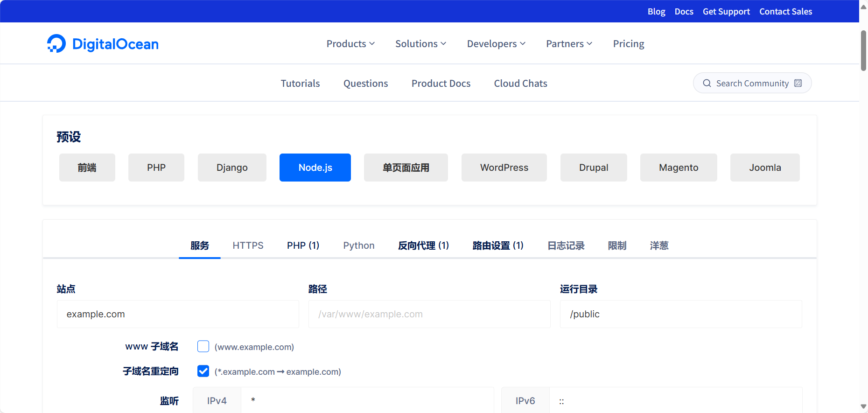Image resolution: width=868 pixels, height=413 pixels.
Task: Click the scrollbar up arrow
Action: 863,6
